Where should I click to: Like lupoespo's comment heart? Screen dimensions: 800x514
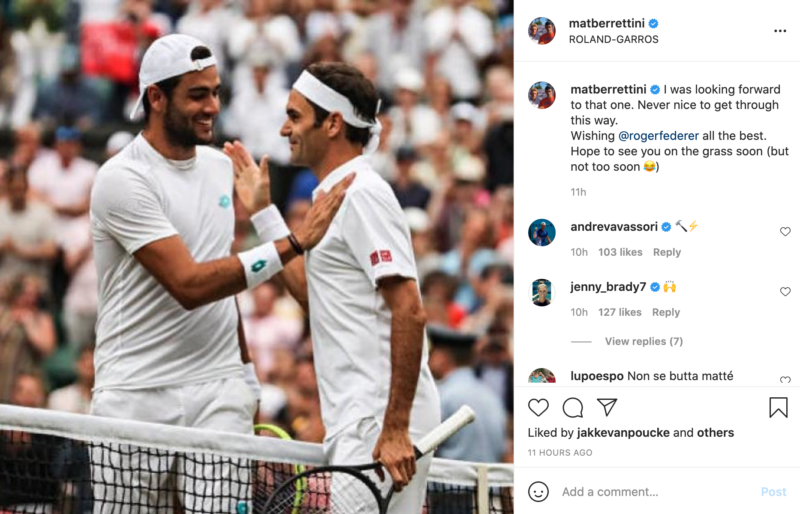[785, 380]
